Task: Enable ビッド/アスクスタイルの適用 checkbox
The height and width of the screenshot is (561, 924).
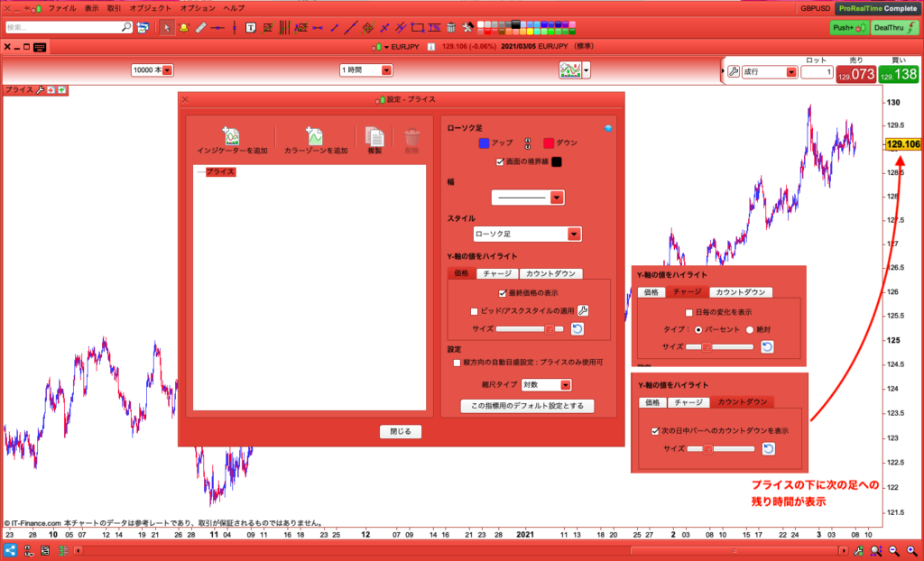Action: (x=474, y=311)
